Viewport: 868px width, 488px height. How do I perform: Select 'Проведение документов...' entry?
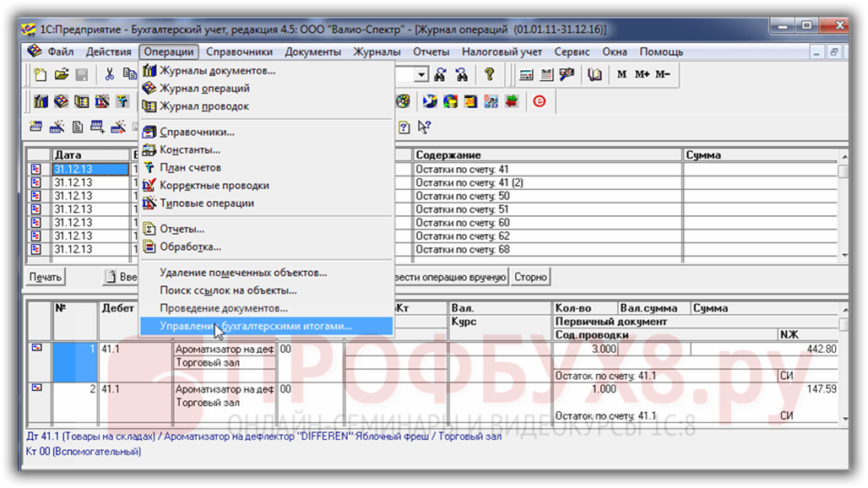tap(266, 307)
